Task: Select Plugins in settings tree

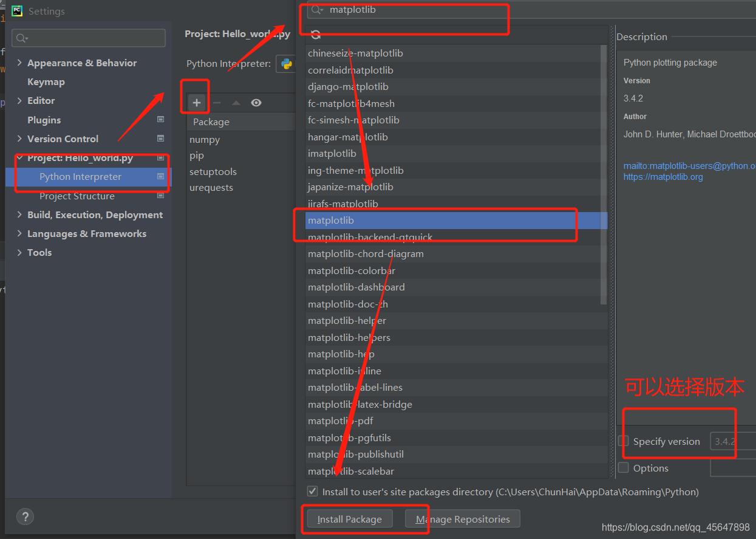Action: [x=44, y=120]
